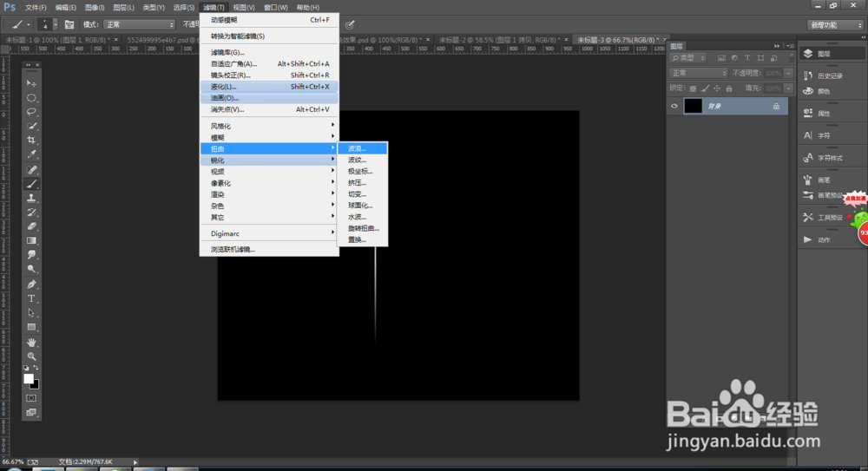
Task: Select the Elliptical Marquee tool
Action: (x=31, y=98)
